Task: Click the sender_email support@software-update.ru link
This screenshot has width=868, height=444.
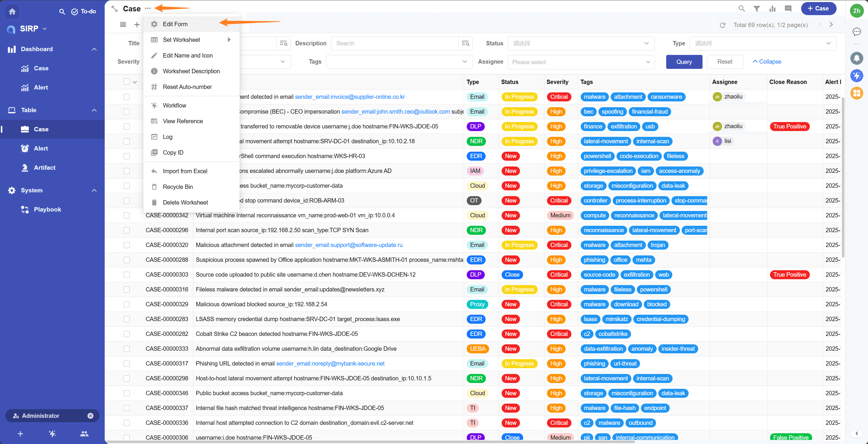Action: (x=348, y=245)
